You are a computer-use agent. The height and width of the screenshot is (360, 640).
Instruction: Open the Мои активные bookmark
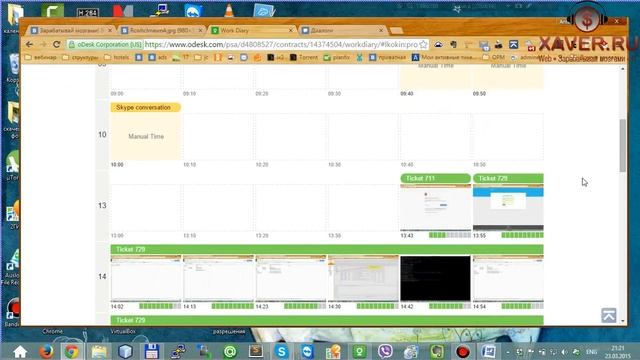coord(444,58)
